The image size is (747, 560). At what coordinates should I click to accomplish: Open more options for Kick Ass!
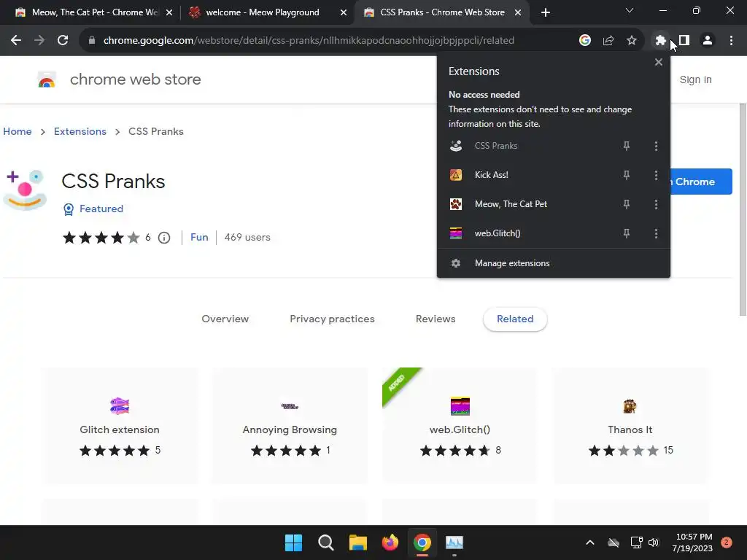[x=656, y=175]
